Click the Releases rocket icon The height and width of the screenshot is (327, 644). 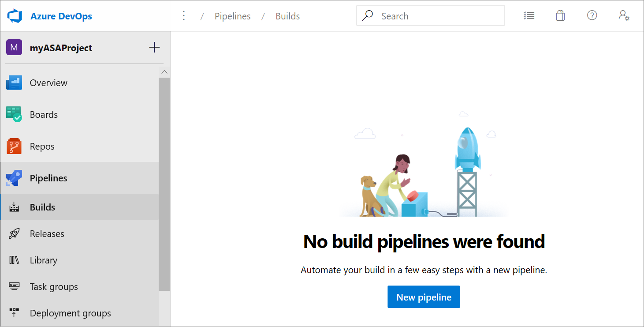13,233
